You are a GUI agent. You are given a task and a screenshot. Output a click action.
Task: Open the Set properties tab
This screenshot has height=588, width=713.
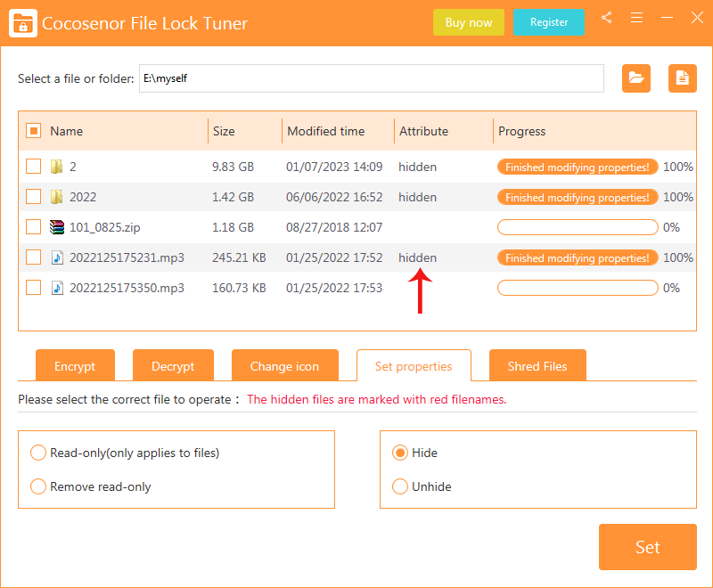(414, 365)
